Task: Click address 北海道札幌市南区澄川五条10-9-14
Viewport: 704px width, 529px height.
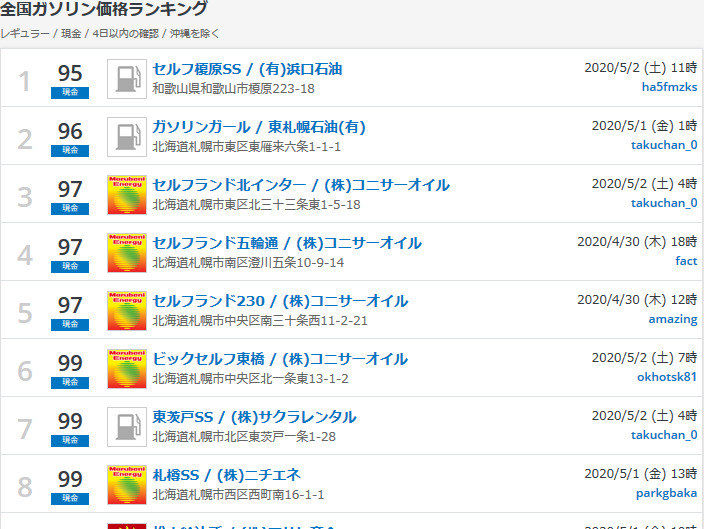Action: pos(248,262)
